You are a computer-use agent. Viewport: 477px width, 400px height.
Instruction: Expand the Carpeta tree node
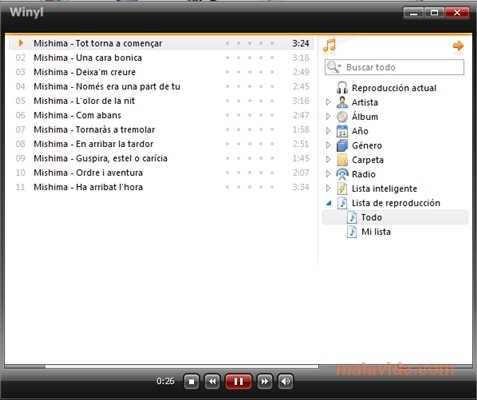[x=328, y=160]
